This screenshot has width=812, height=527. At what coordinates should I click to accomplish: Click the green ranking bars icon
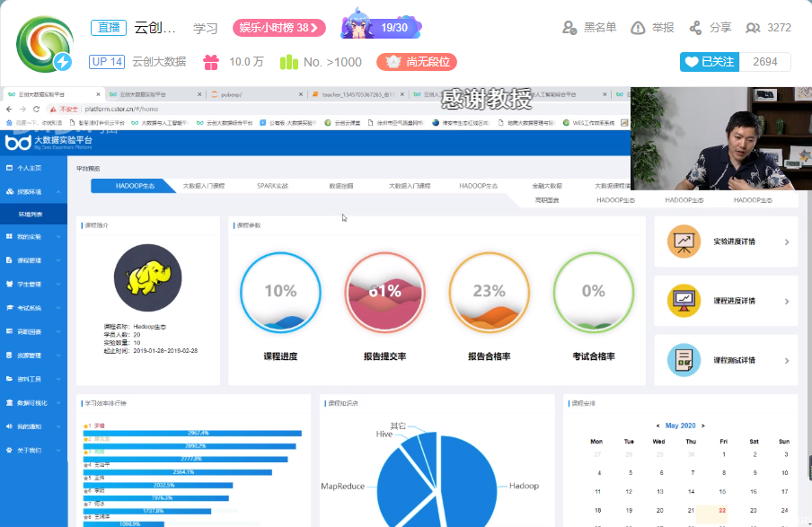[289, 62]
